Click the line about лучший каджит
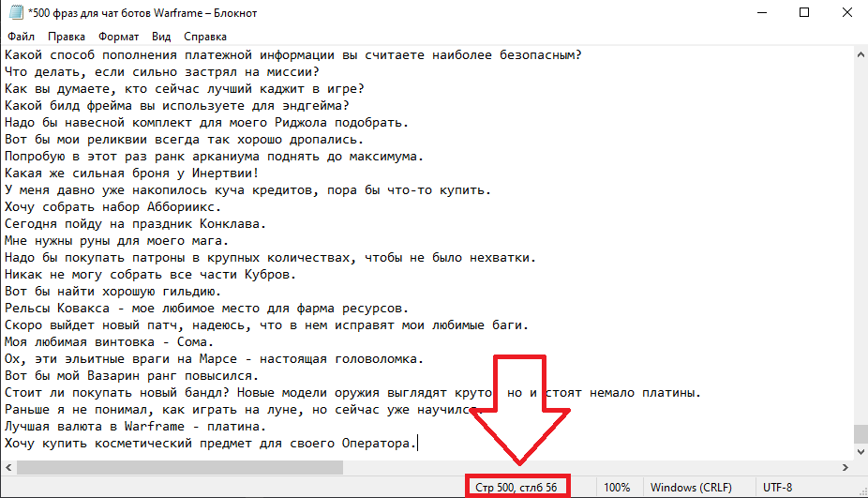 coord(185,89)
